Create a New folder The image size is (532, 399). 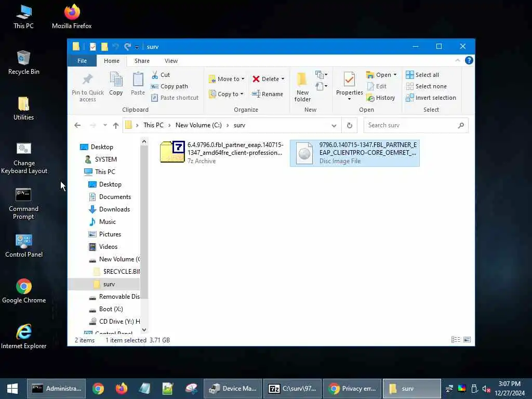(302, 87)
